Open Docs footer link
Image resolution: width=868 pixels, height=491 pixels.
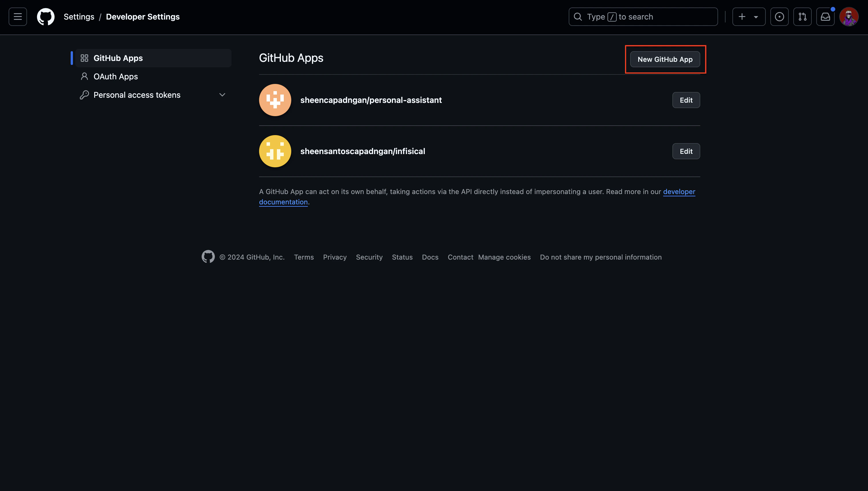coord(430,257)
